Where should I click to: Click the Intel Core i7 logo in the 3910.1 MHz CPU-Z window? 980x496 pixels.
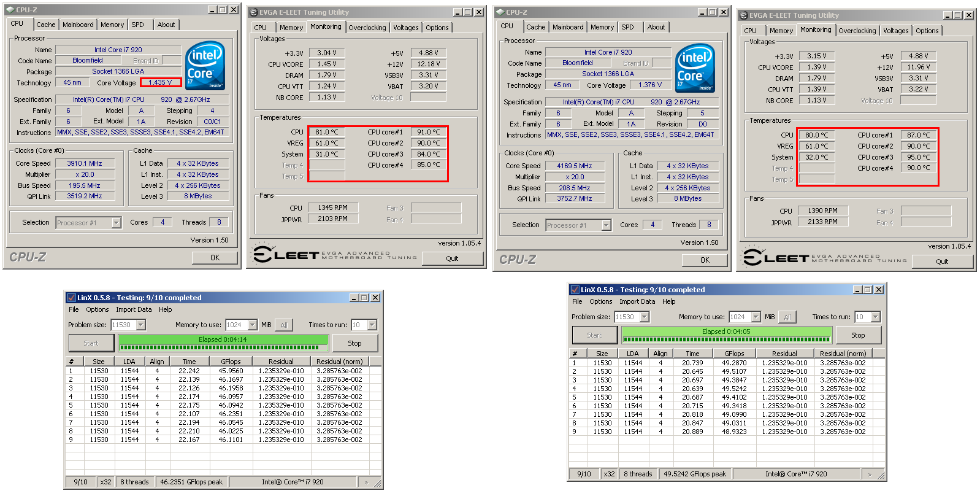[205, 66]
